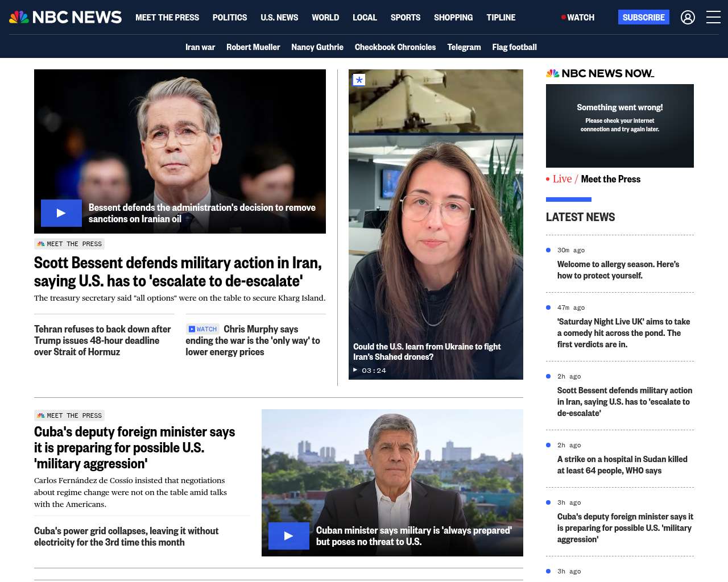Open the user account profile icon
728x582 pixels.
688,18
